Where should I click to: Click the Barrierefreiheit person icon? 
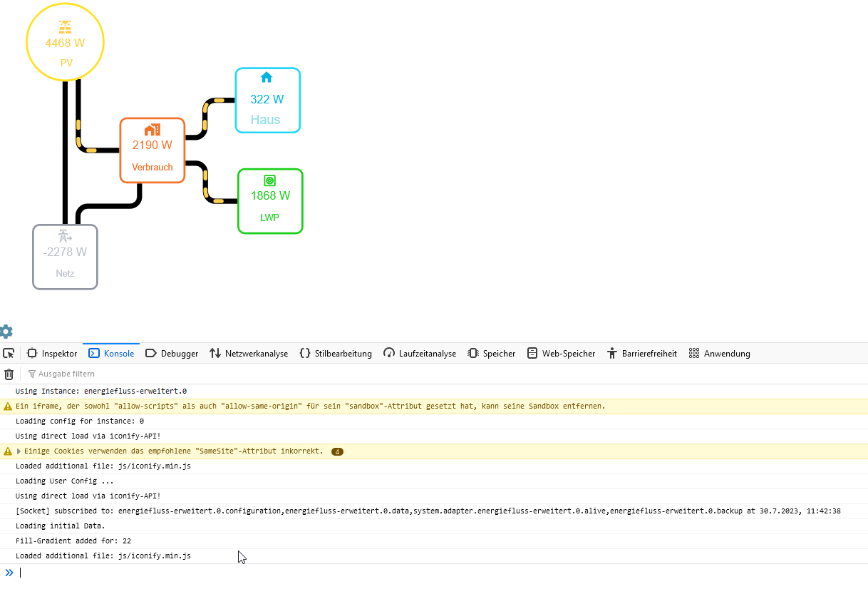(612, 353)
